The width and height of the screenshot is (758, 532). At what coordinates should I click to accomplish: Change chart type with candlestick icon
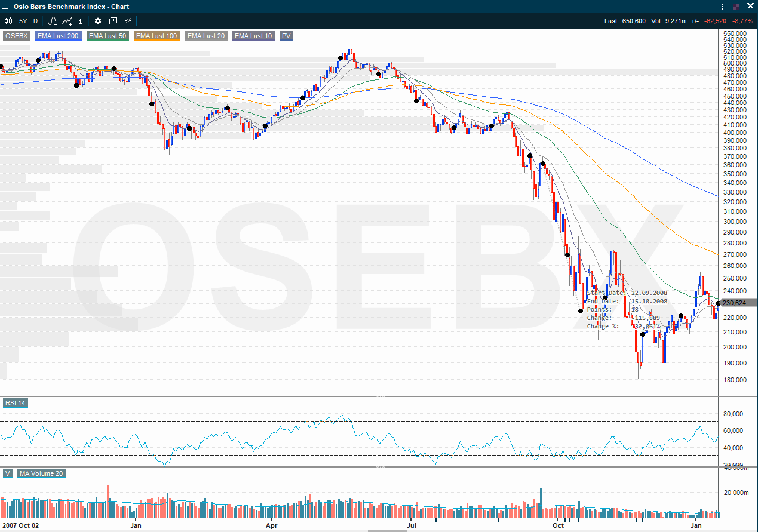coord(8,21)
